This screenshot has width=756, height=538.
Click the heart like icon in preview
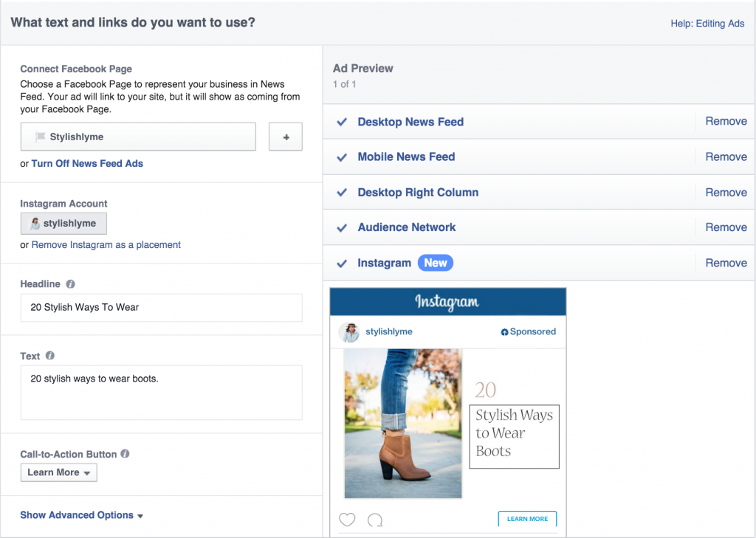pos(347,520)
